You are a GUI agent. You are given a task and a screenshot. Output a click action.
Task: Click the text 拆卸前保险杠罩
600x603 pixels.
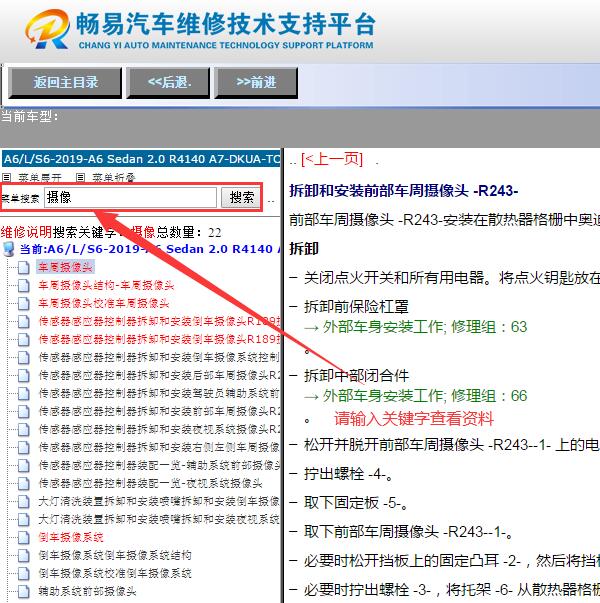pos(356,306)
